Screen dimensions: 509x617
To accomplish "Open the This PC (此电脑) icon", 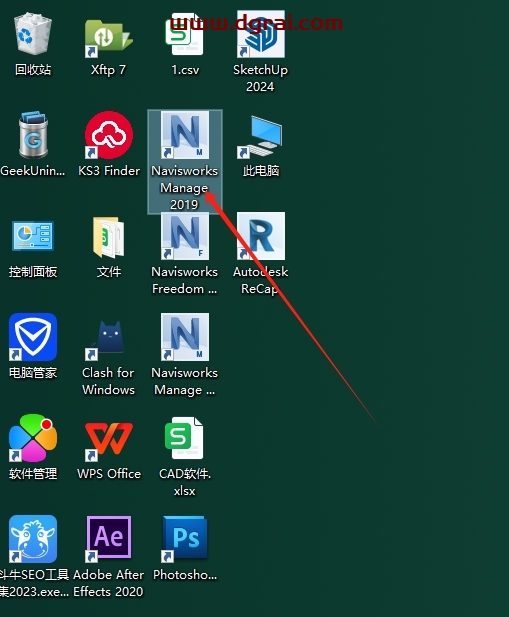I will click(261, 137).
